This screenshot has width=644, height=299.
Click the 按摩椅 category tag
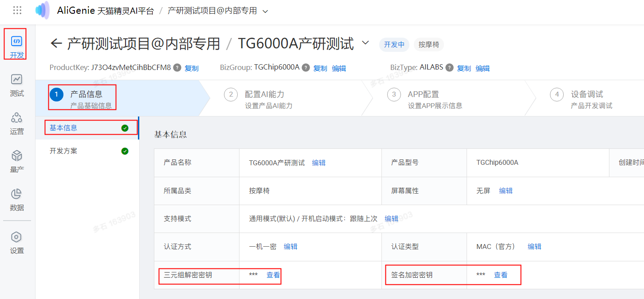(x=429, y=44)
